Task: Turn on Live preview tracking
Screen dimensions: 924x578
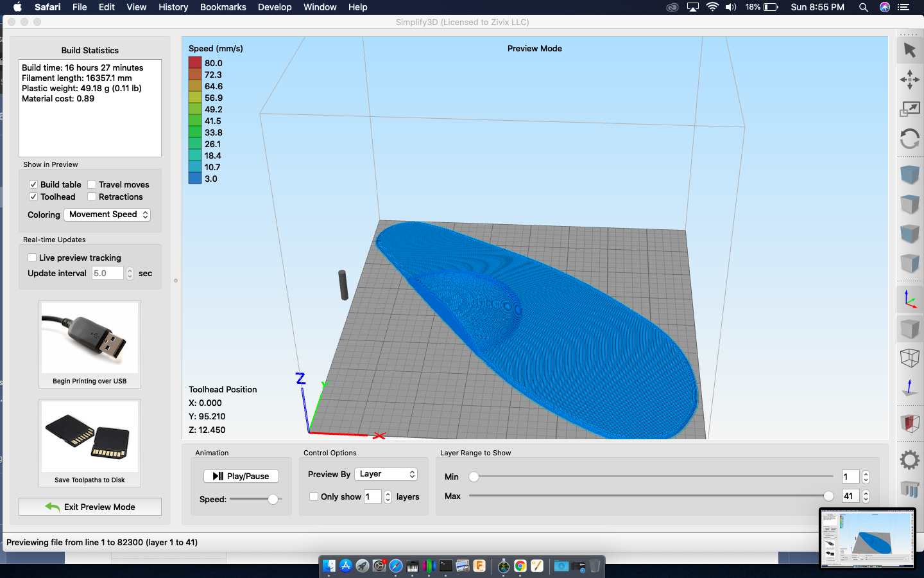Action: 32,258
